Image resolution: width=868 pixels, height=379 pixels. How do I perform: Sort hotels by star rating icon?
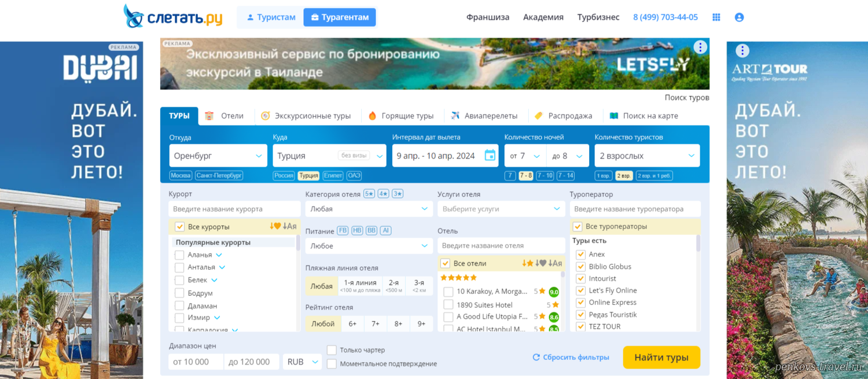click(x=528, y=263)
